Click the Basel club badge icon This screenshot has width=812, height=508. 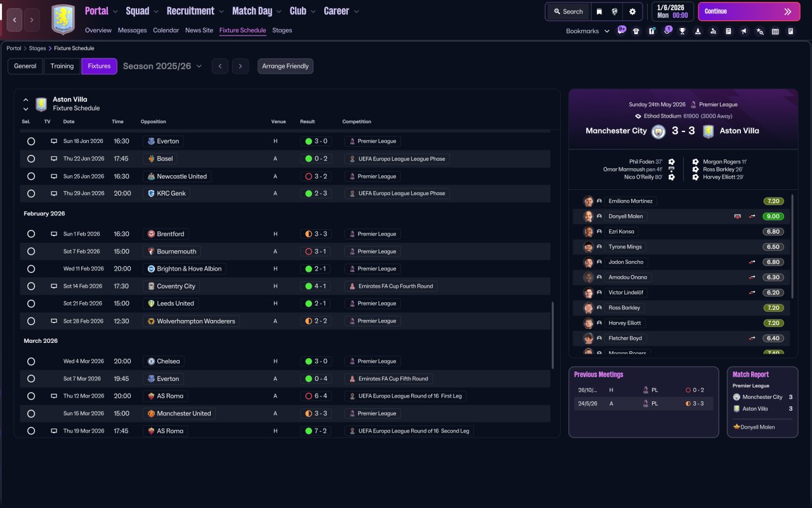(x=151, y=159)
